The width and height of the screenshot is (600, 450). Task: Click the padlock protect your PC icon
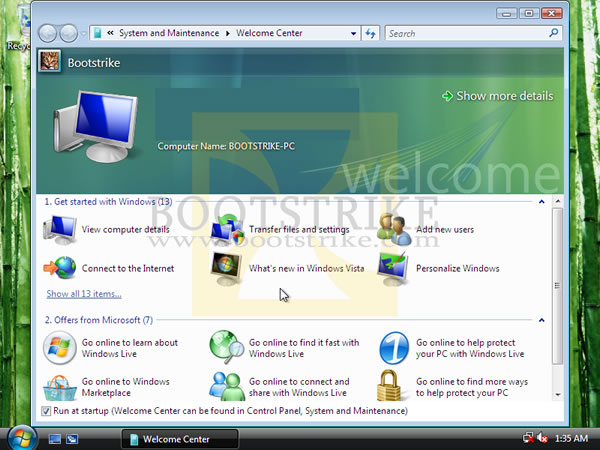(389, 385)
